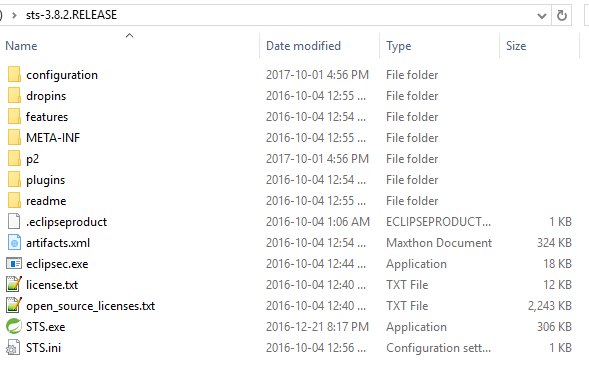Screen dimensions: 589x376
Task: Click the TXT File type of license.txt
Action: [x=407, y=285]
